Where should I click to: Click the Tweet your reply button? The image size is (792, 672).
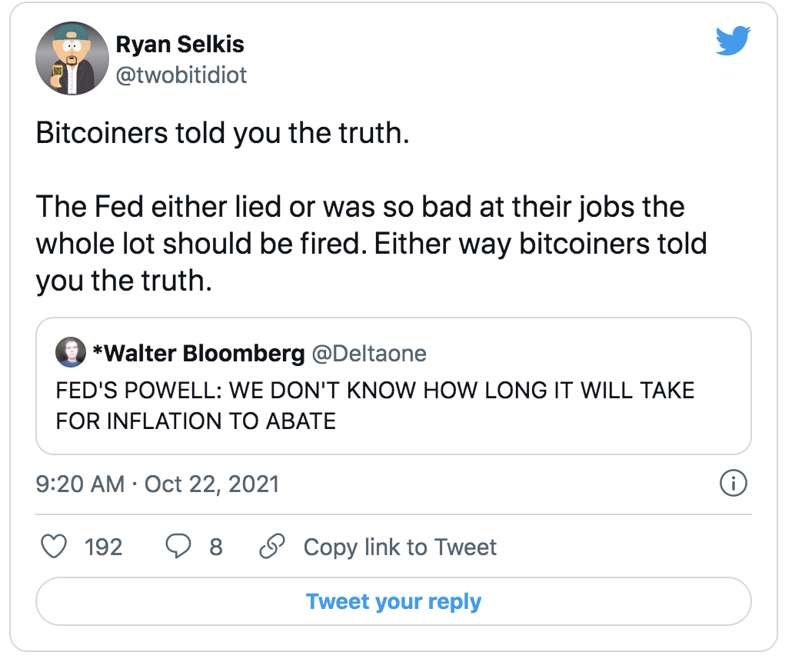pyautogui.click(x=394, y=601)
